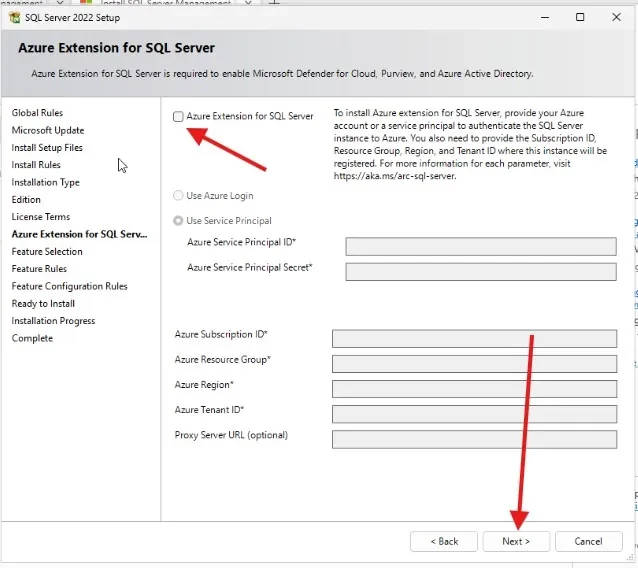Enable the Azure Extension for SQL Server checkbox

click(x=178, y=117)
